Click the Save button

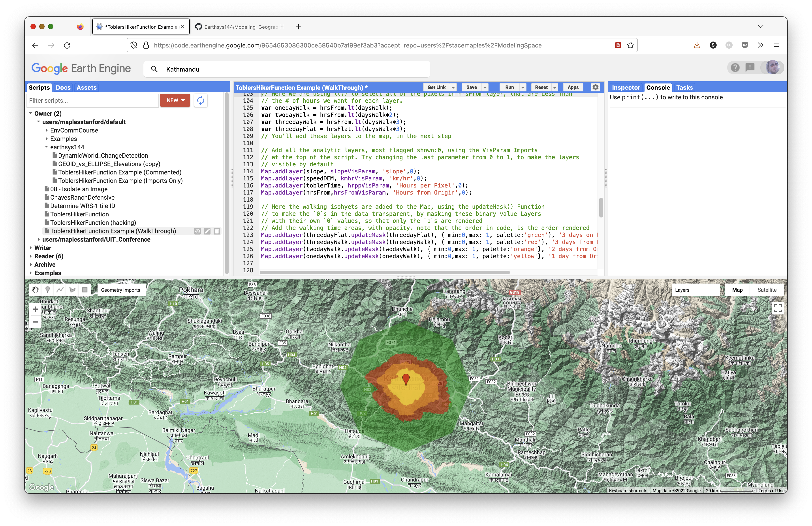[x=472, y=87]
